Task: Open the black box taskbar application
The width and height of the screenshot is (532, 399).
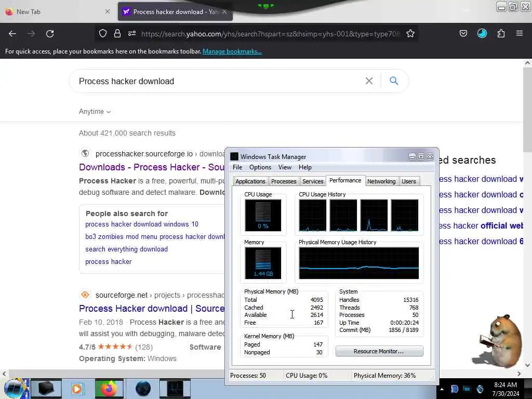Action: [46, 389]
